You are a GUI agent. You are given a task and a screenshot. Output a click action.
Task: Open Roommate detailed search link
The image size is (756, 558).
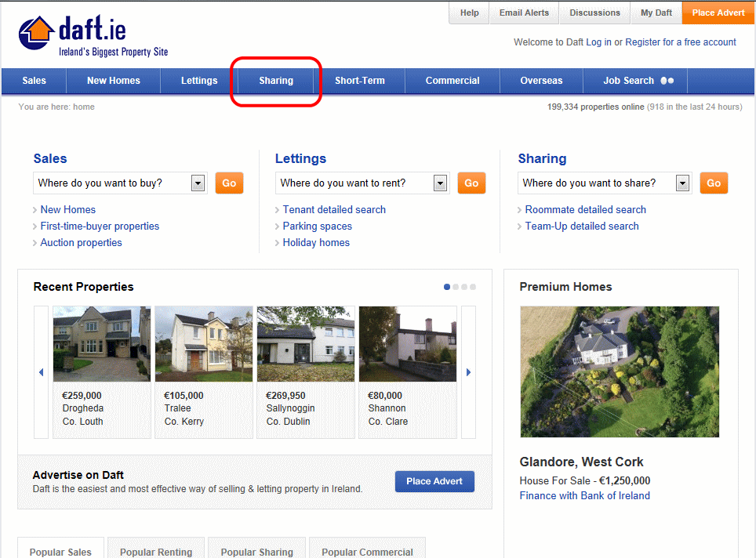(x=585, y=209)
